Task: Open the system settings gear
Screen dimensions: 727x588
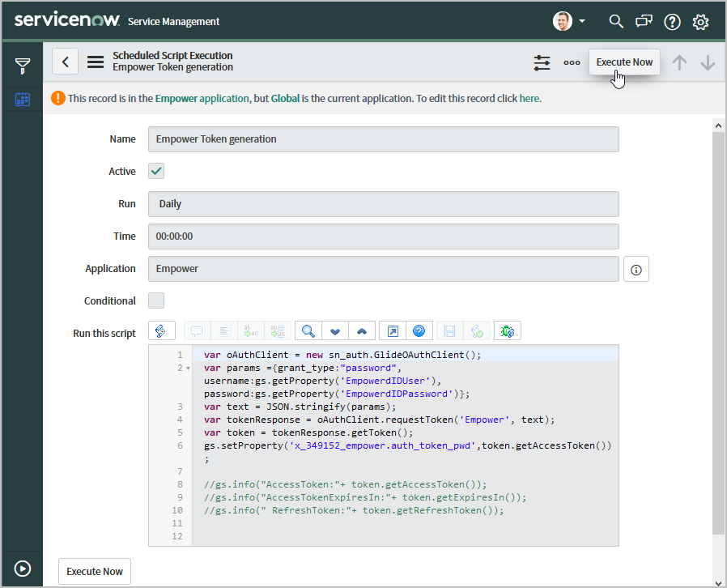Action: click(701, 22)
